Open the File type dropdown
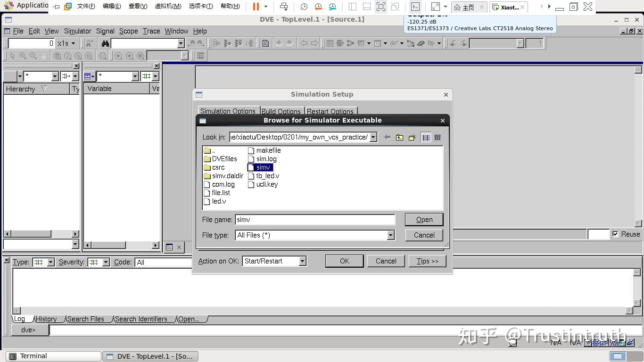The image size is (644, 362). [390, 235]
